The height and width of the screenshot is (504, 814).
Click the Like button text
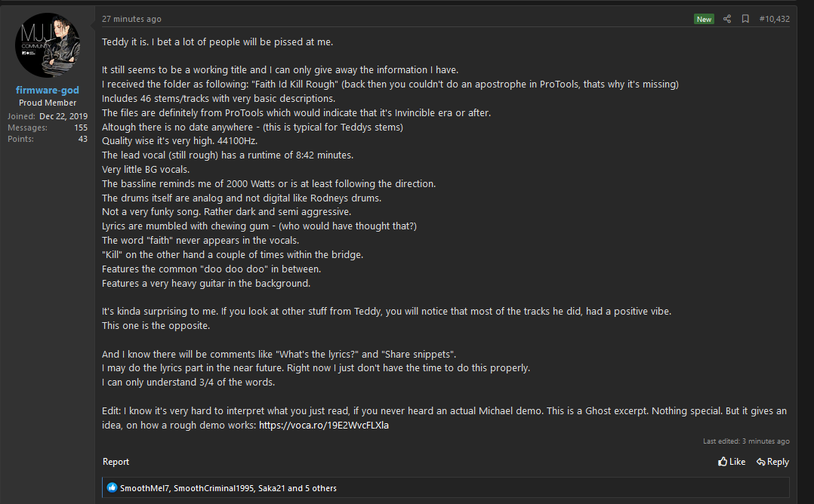[737, 462]
